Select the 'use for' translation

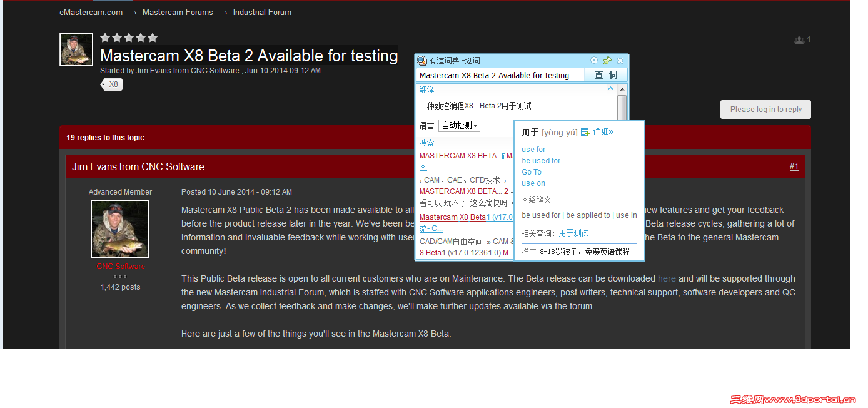coord(533,150)
